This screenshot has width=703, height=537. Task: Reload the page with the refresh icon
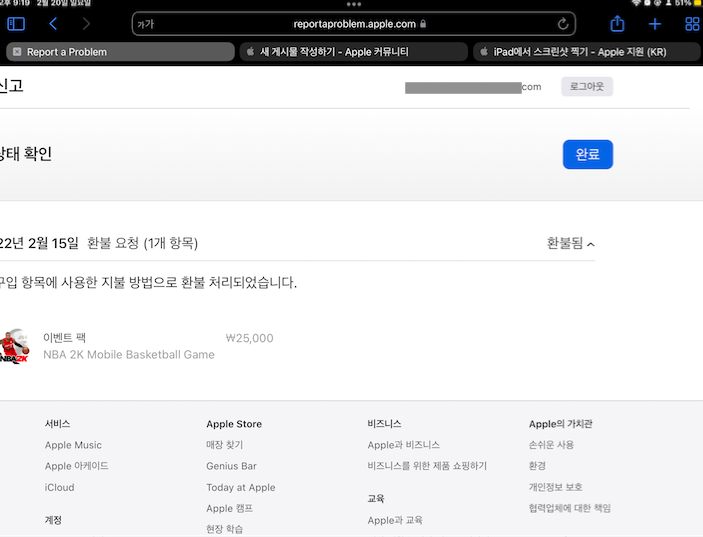click(x=564, y=24)
